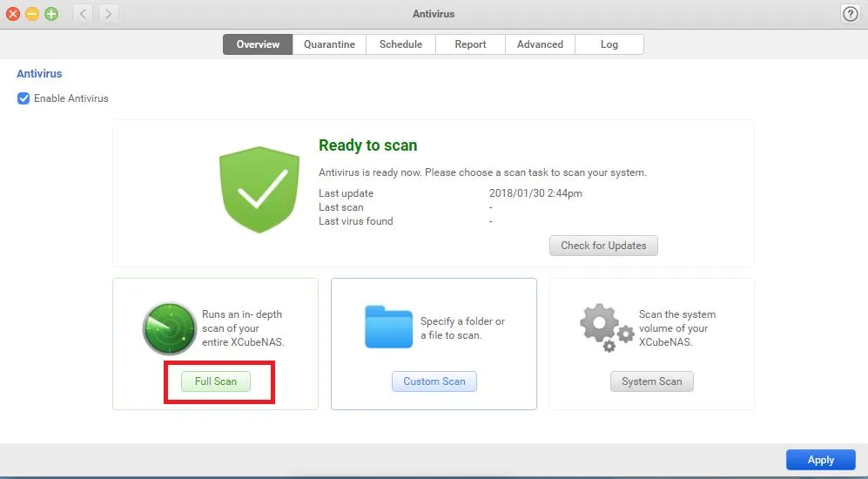Select the Overview tab
The height and width of the screenshot is (479, 868).
(258, 44)
